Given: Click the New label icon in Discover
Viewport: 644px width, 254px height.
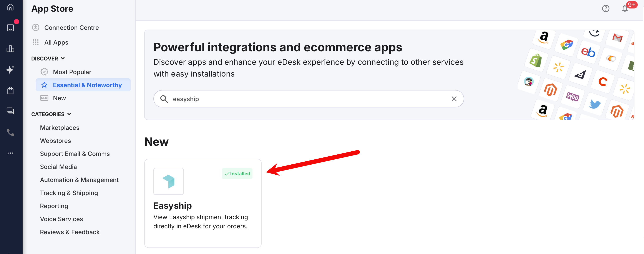Looking at the screenshot, I should [x=44, y=98].
